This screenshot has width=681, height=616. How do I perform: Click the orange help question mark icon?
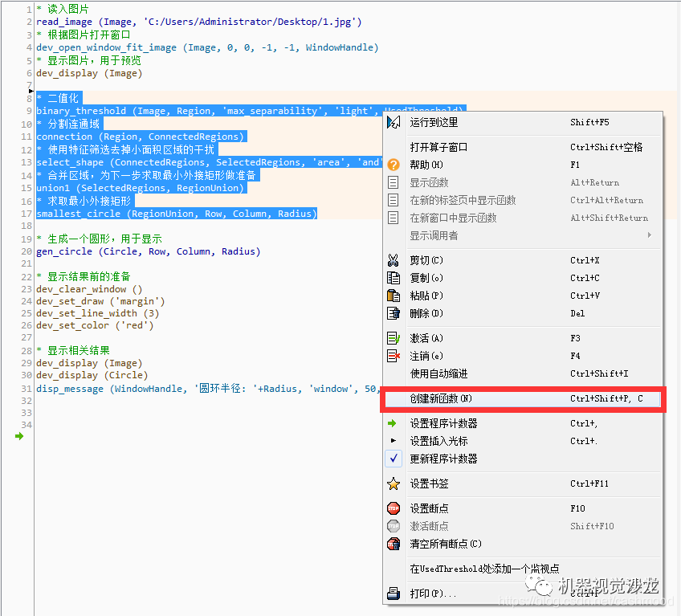point(394,165)
